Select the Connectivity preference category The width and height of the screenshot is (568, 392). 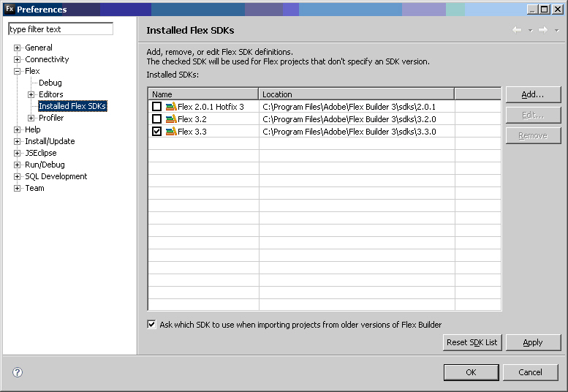(47, 59)
